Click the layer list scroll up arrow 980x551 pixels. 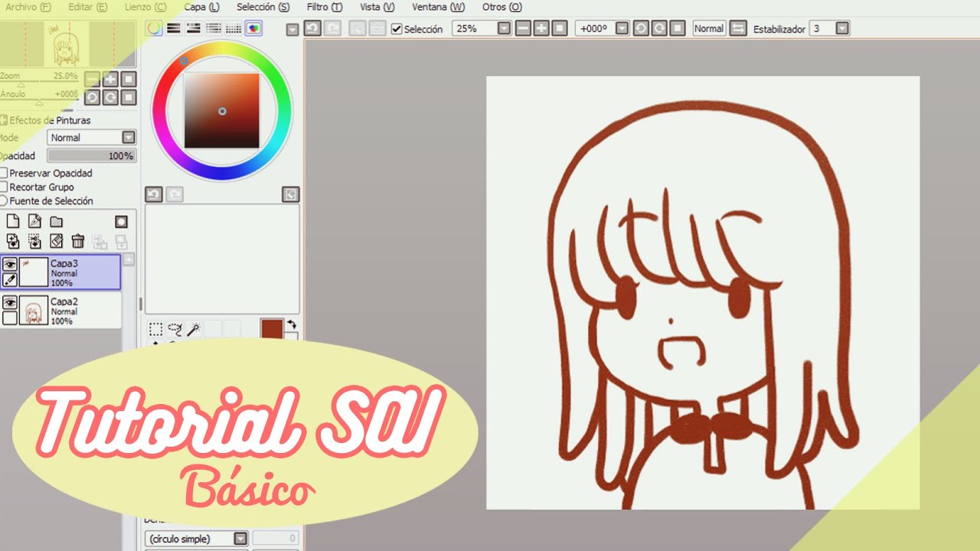click(x=129, y=260)
